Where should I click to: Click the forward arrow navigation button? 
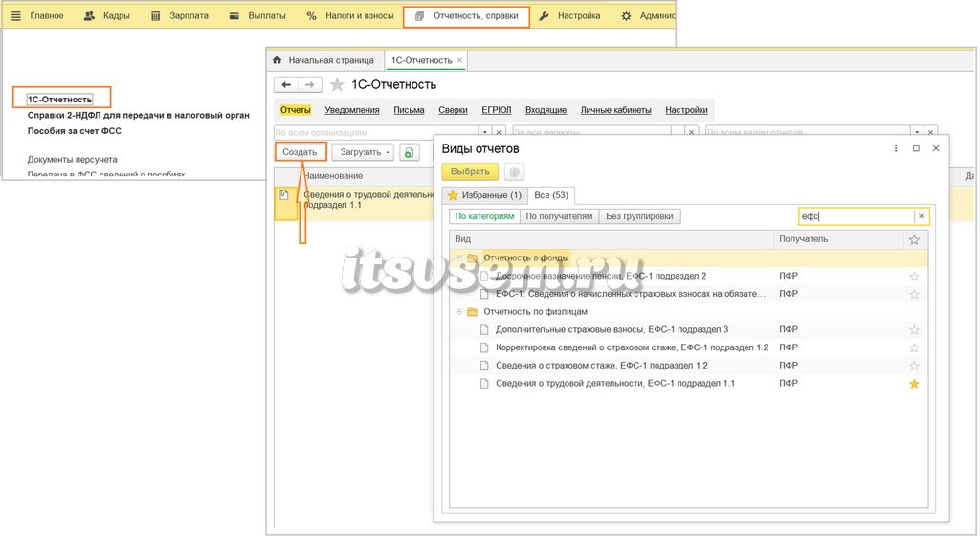tap(310, 84)
